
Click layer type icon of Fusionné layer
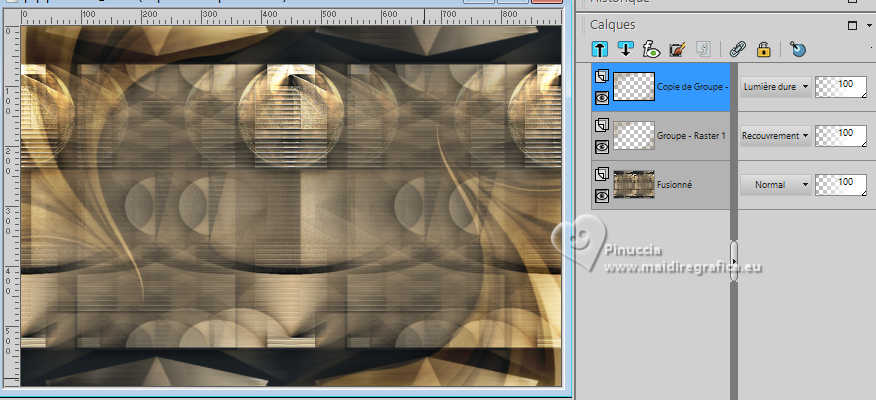point(602,174)
